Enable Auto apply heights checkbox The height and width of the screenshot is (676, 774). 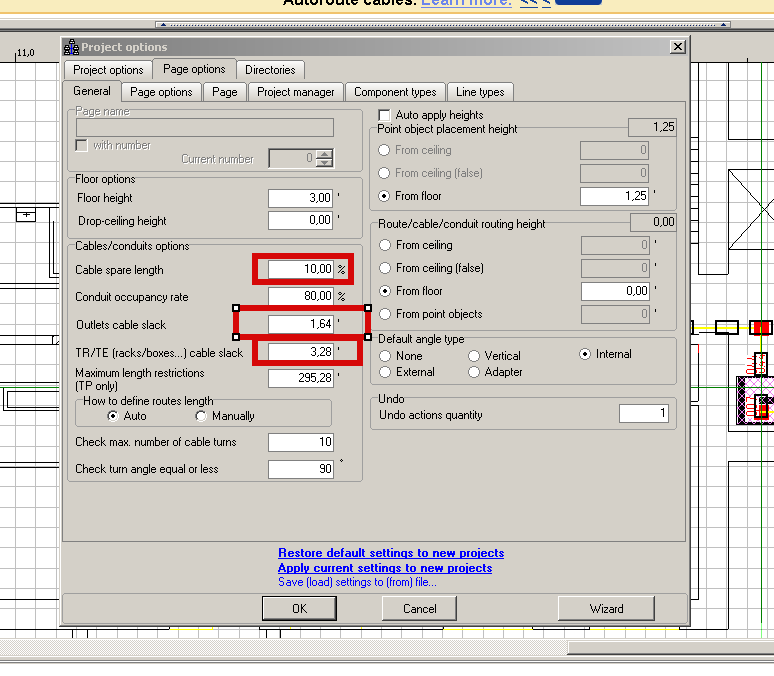coord(384,115)
